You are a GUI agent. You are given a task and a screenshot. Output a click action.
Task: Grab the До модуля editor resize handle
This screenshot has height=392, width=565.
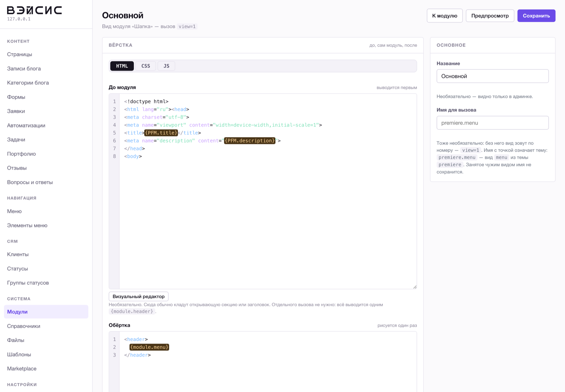(415, 287)
